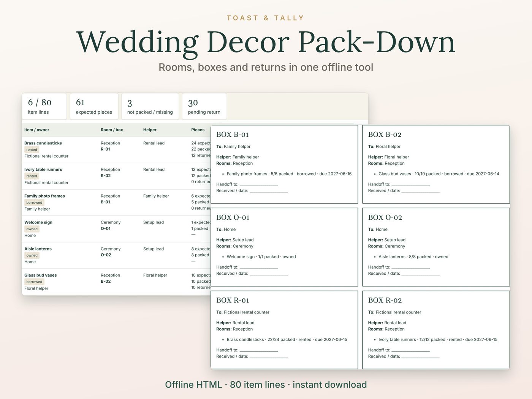Click the 'owned' tag under Welcome sign

[32, 229]
